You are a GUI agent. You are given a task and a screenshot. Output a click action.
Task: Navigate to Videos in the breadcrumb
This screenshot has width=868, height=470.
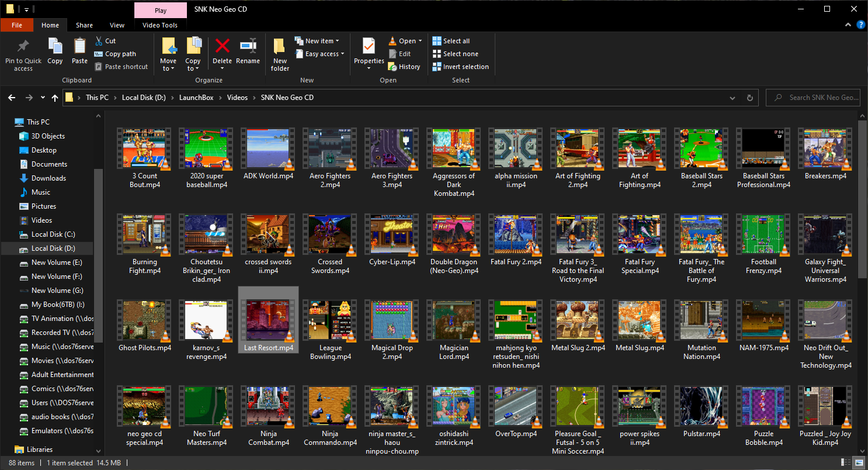click(x=237, y=98)
